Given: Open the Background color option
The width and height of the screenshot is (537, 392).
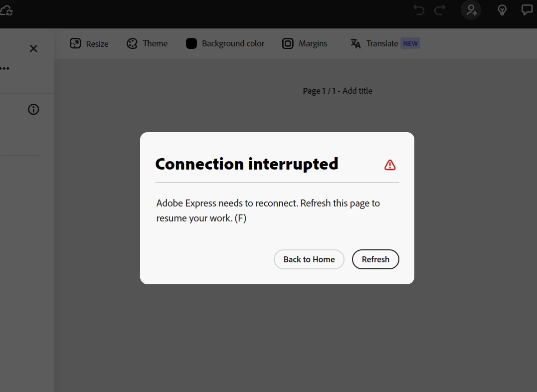Looking at the screenshot, I should (225, 43).
